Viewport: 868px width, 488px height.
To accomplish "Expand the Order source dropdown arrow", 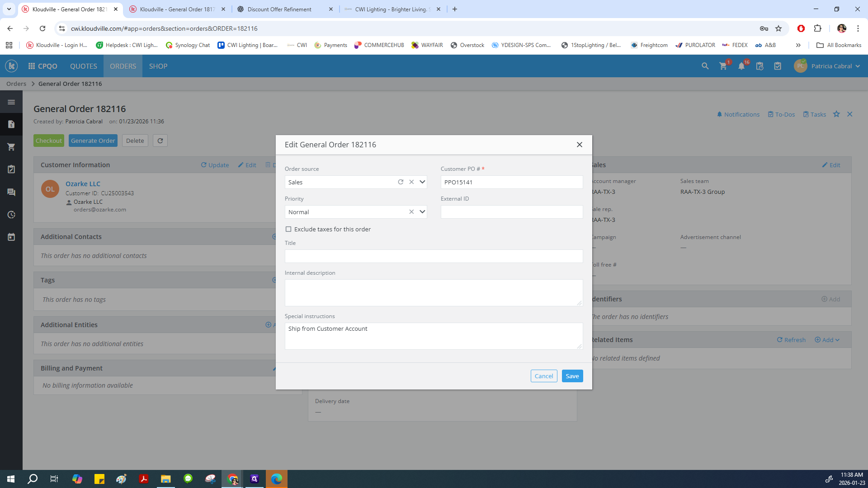I will tap(422, 182).
